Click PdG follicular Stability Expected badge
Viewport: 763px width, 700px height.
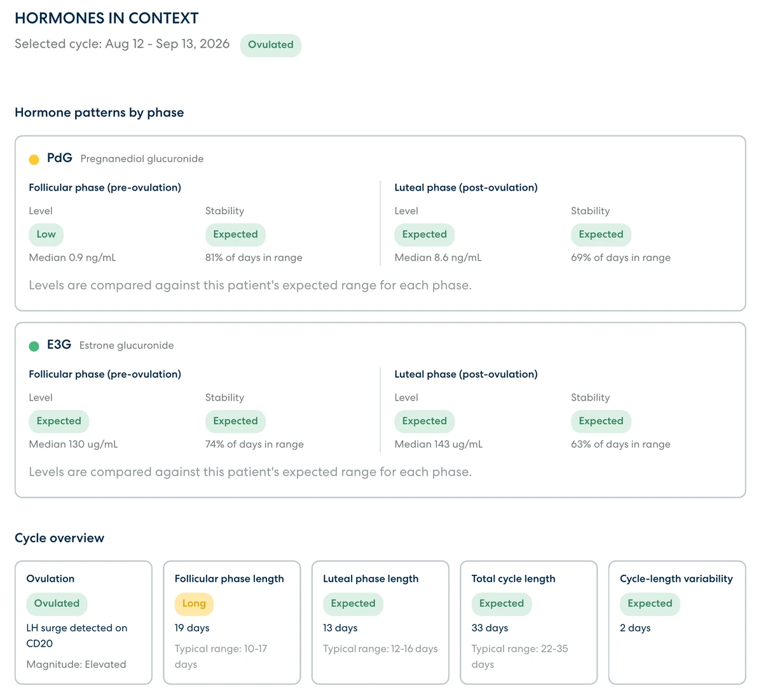tap(235, 235)
